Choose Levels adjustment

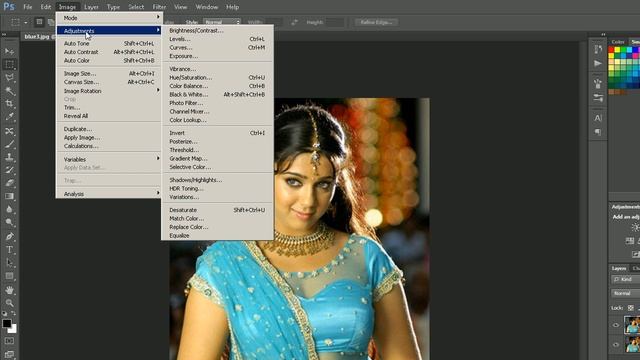click(217, 39)
